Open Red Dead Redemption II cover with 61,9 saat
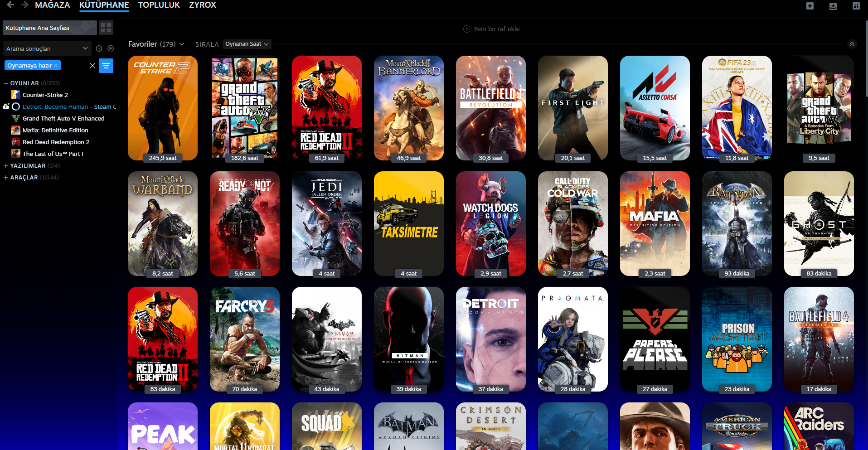The width and height of the screenshot is (868, 450). 327,108
